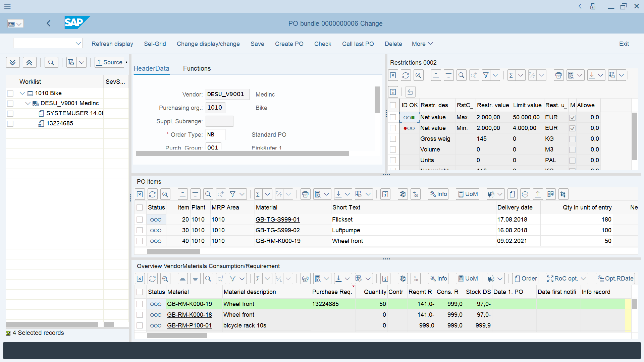The image size is (644, 362).
Task: Click the Info wrench icon in PO items toolbar
Action: pos(438,194)
